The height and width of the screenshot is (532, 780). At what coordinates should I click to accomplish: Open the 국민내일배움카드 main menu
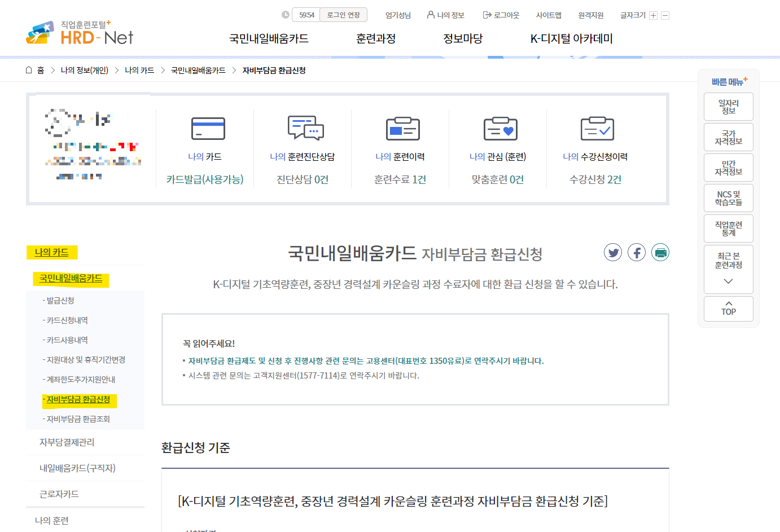pos(269,38)
